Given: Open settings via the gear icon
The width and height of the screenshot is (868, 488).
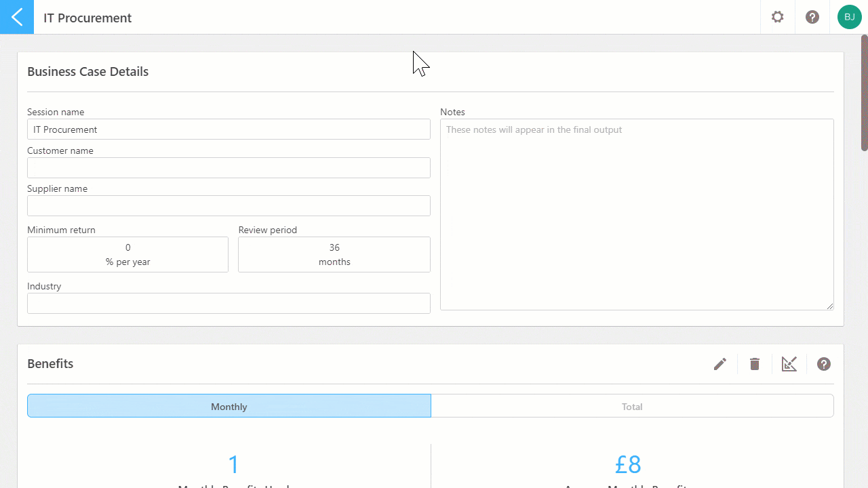Looking at the screenshot, I should [778, 17].
